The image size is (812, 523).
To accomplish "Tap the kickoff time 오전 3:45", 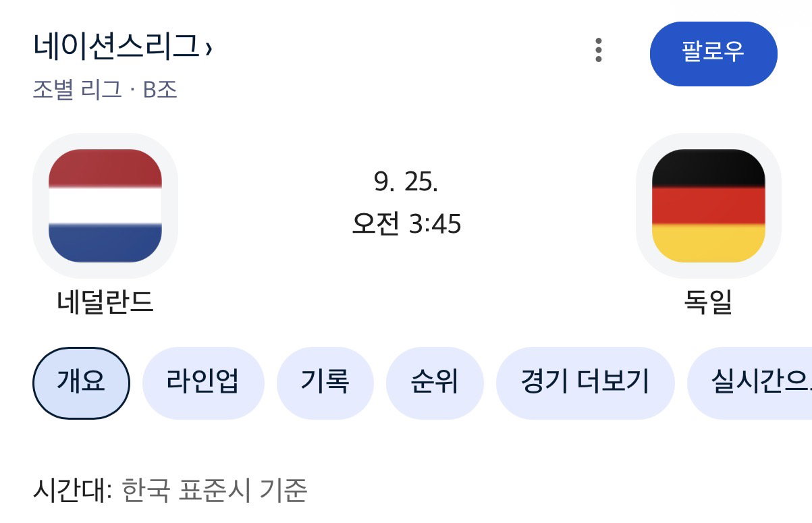I will click(406, 224).
